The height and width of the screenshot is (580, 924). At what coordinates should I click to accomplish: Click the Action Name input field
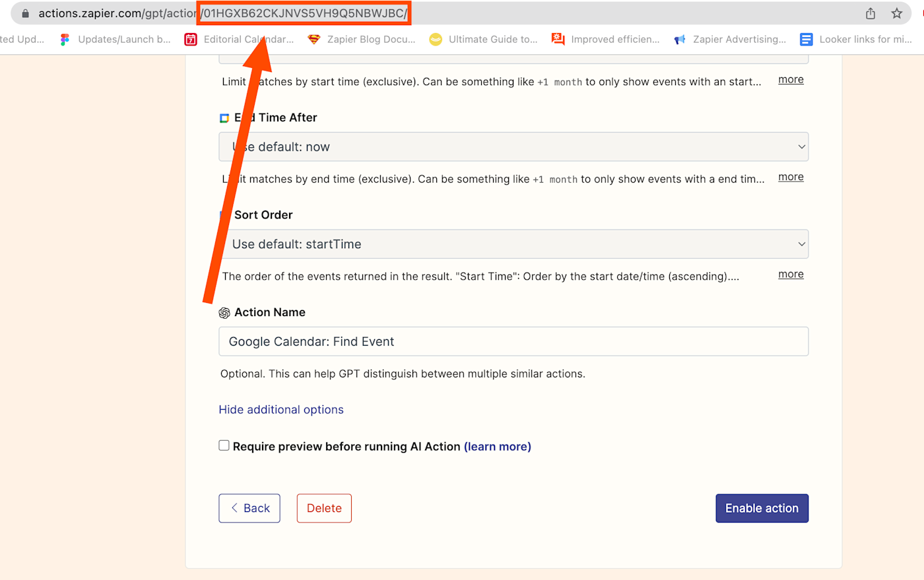tap(513, 342)
